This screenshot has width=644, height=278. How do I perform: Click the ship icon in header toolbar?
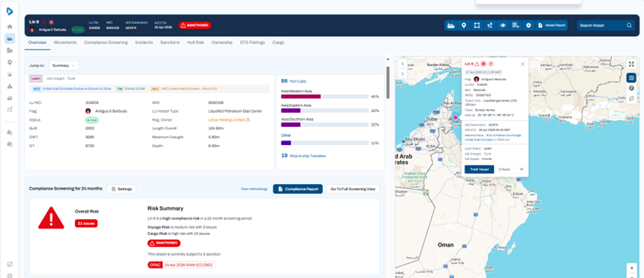(451, 26)
